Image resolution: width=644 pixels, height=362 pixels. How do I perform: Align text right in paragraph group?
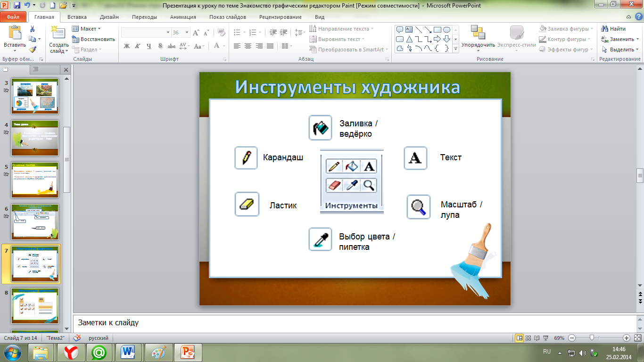[x=259, y=46]
